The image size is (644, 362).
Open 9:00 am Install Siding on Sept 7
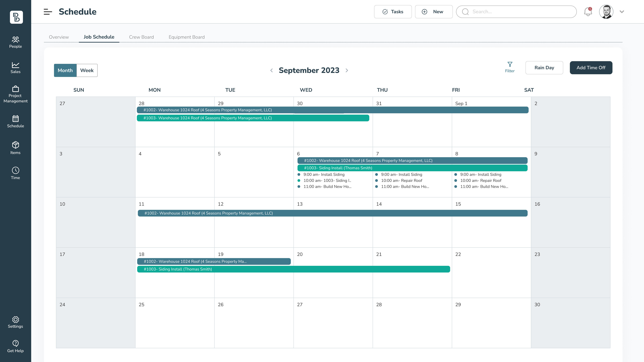[399, 175]
